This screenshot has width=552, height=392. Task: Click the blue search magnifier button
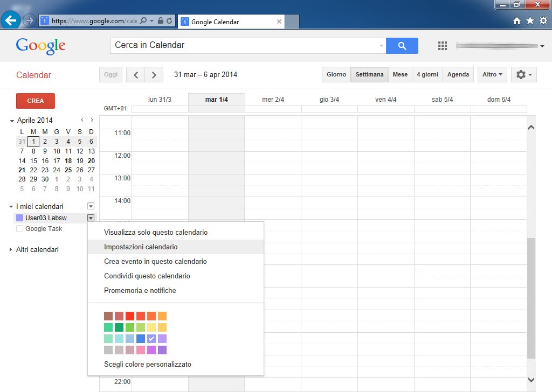tap(402, 46)
